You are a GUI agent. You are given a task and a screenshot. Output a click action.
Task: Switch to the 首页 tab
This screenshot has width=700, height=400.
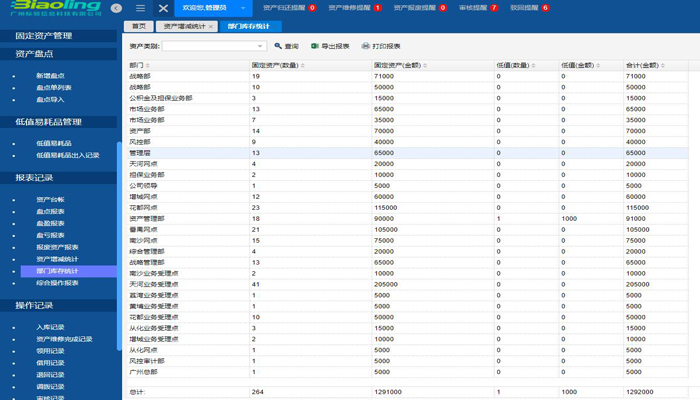pyautogui.click(x=139, y=26)
